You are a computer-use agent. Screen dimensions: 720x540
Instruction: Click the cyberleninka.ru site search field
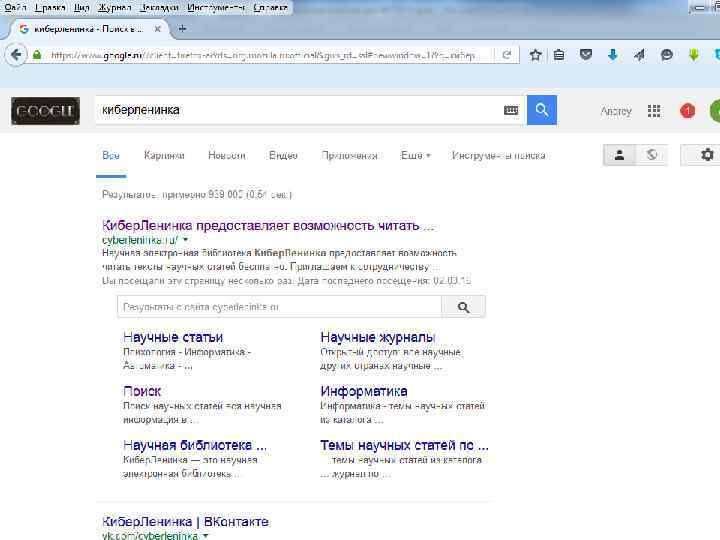(x=279, y=307)
